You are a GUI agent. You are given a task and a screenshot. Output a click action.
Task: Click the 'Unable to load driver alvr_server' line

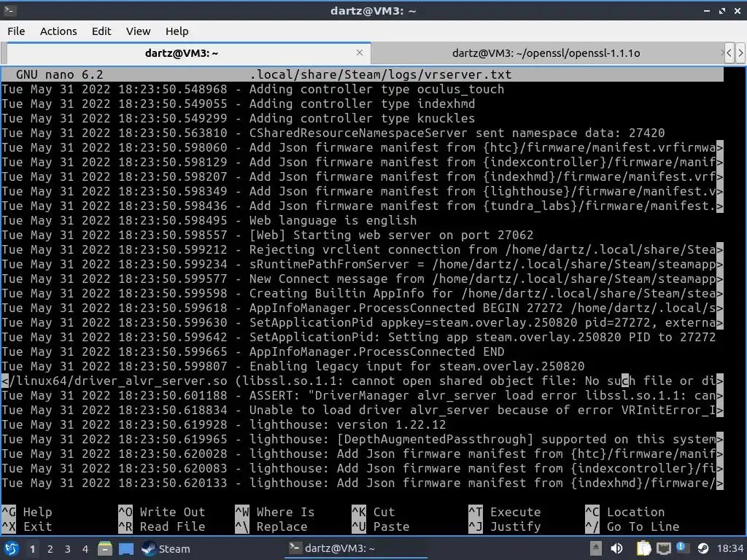point(362,410)
